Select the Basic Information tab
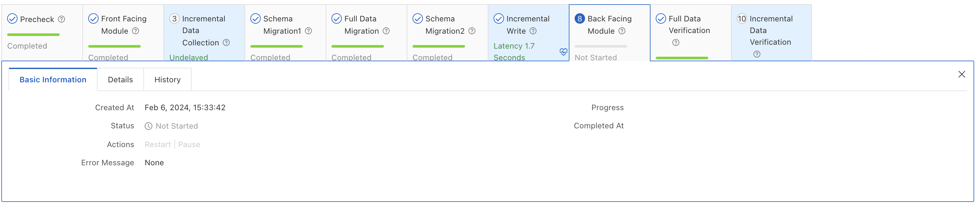 coord(53,80)
